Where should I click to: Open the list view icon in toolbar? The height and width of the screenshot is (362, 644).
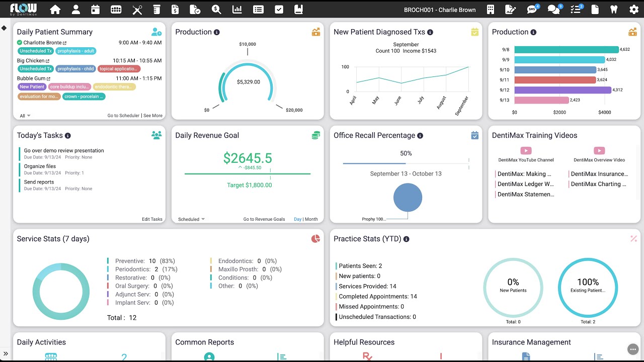258,10
